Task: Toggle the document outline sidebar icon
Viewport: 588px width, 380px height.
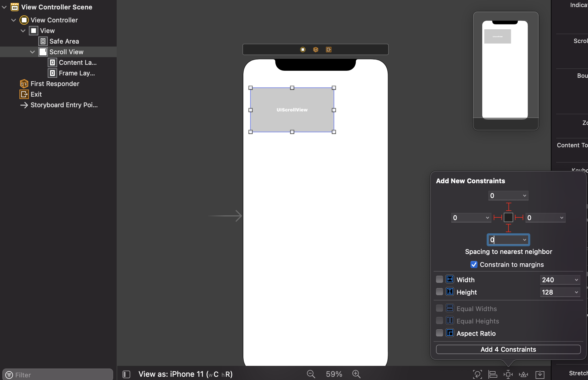Action: [126, 374]
